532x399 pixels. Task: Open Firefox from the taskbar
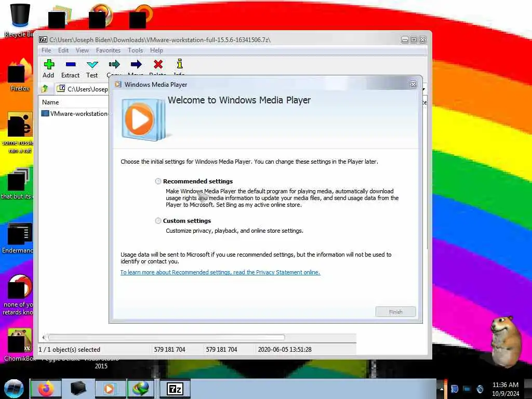coord(46,389)
